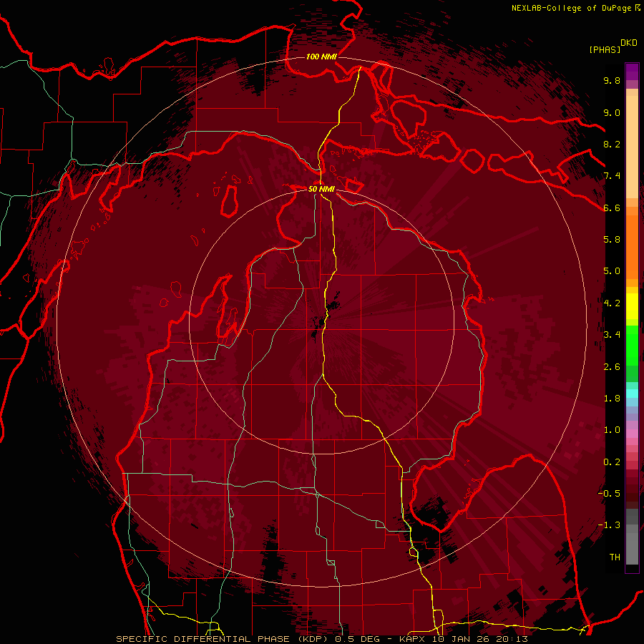
Task: Click the 100 NMI range ring label
Action: click(x=321, y=57)
